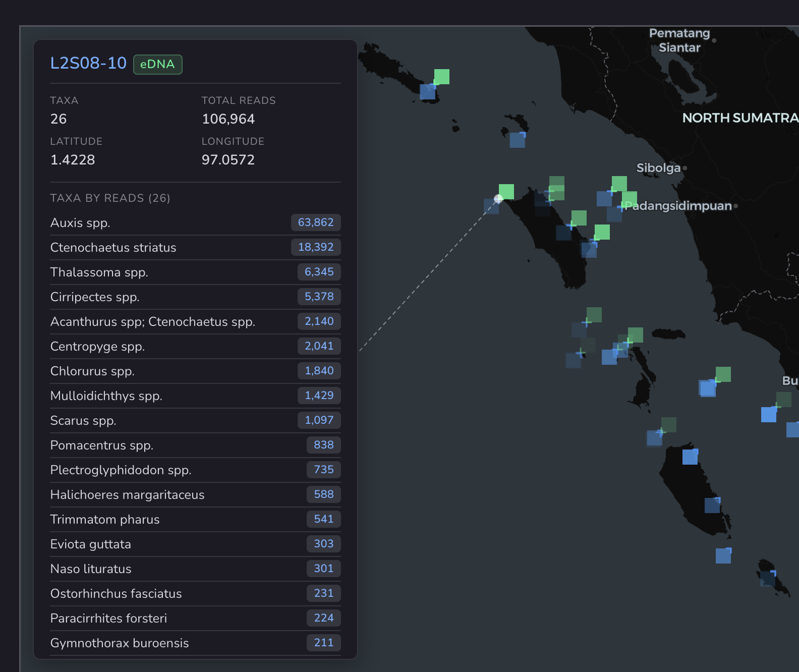Click the 'TAXA BY READS (26)' heading

pos(110,198)
